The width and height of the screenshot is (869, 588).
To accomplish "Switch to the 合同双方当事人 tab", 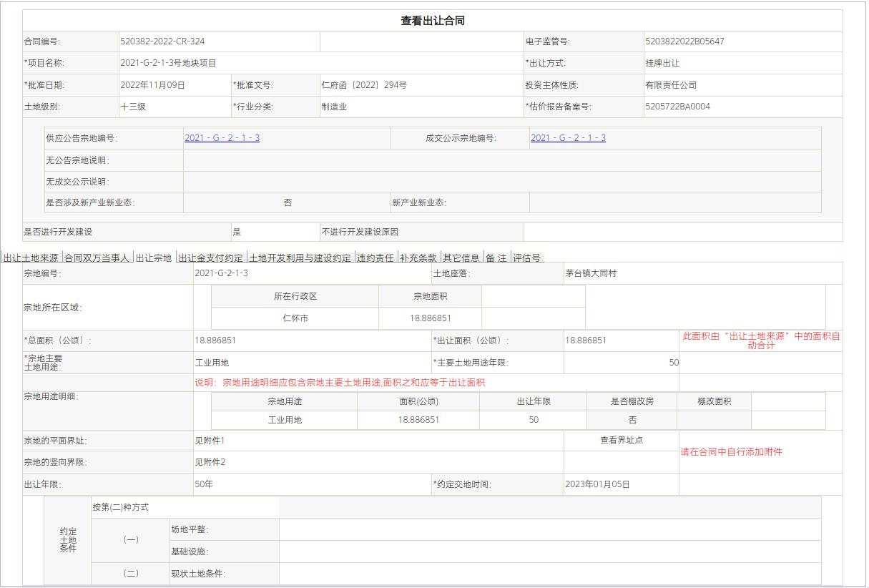I will point(97,258).
